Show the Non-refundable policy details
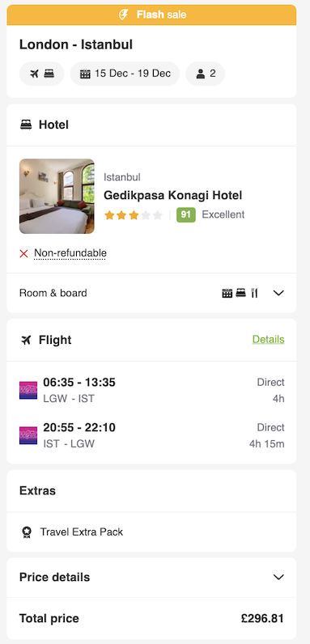The height and width of the screenshot is (644, 310). (70, 253)
